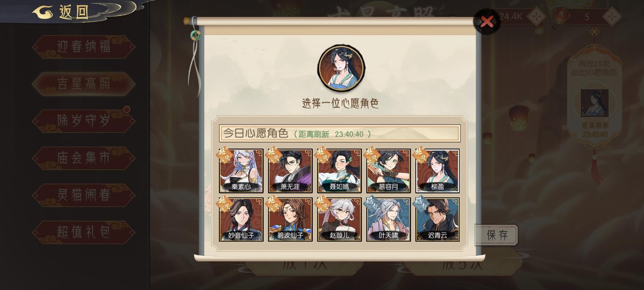This screenshot has width=644, height=290.
Task: Pick 碧波仙子 as wish character
Action: 290,220
